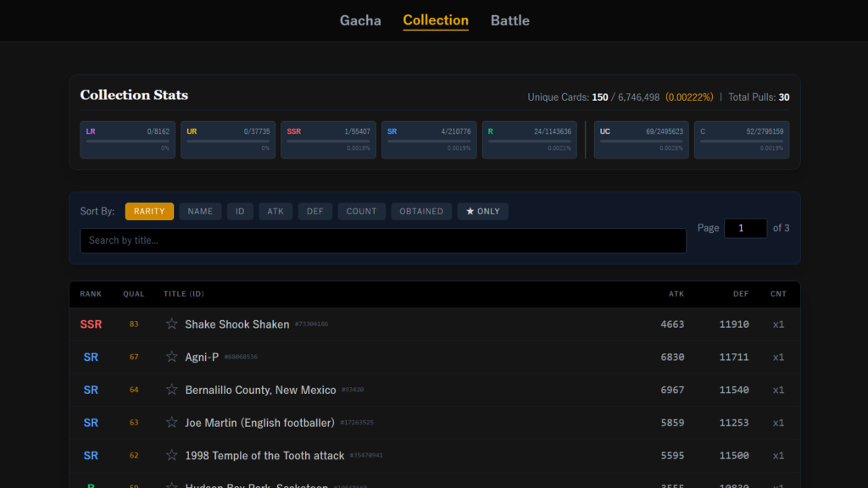
Task: Sort the list by ATK
Action: pos(275,212)
